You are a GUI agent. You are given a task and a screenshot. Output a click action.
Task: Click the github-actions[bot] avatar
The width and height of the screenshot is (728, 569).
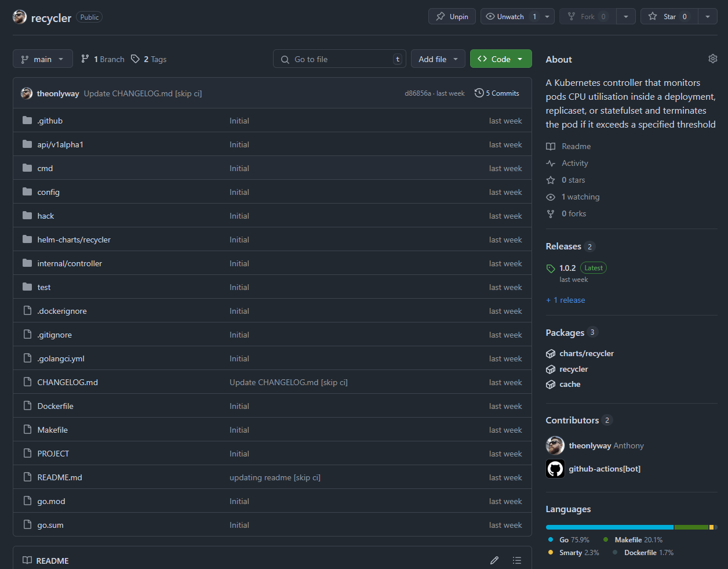coord(555,469)
